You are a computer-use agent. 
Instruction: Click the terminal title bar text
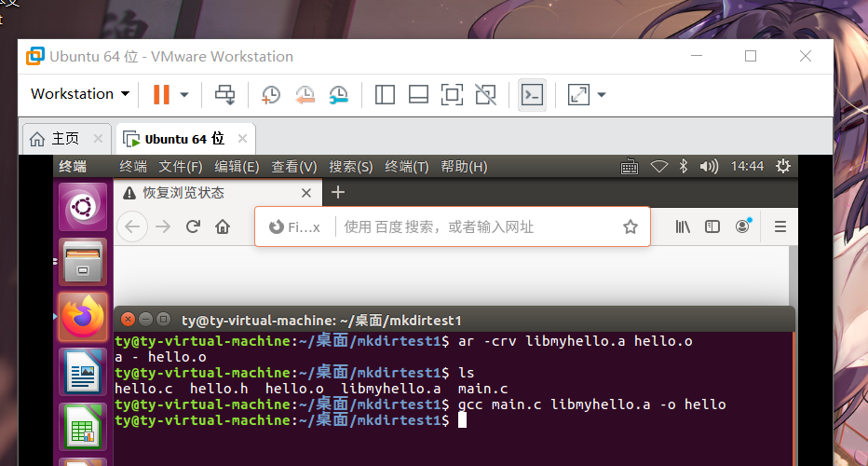[321, 321]
